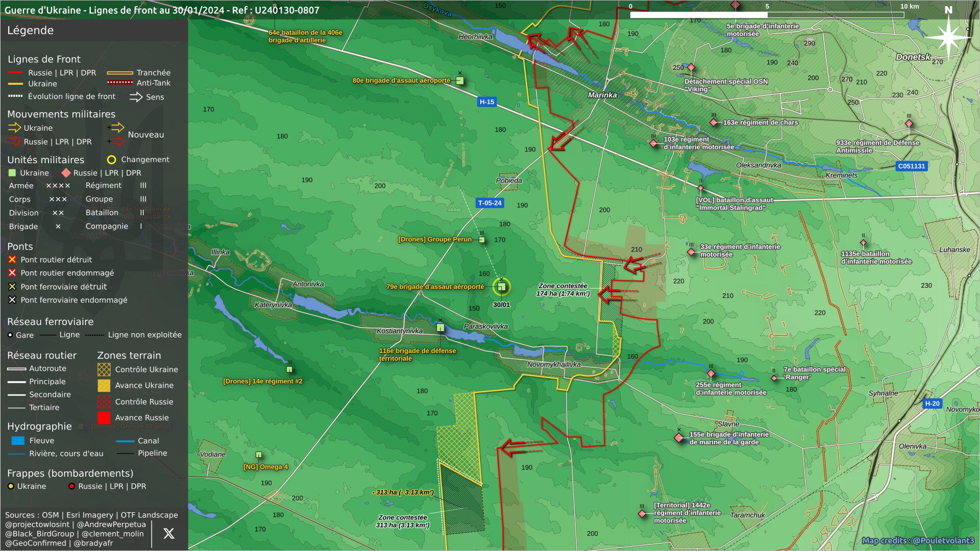980x551 pixels.
Task: Click the 163e régiment de chars diamond marker
Action: tap(714, 122)
